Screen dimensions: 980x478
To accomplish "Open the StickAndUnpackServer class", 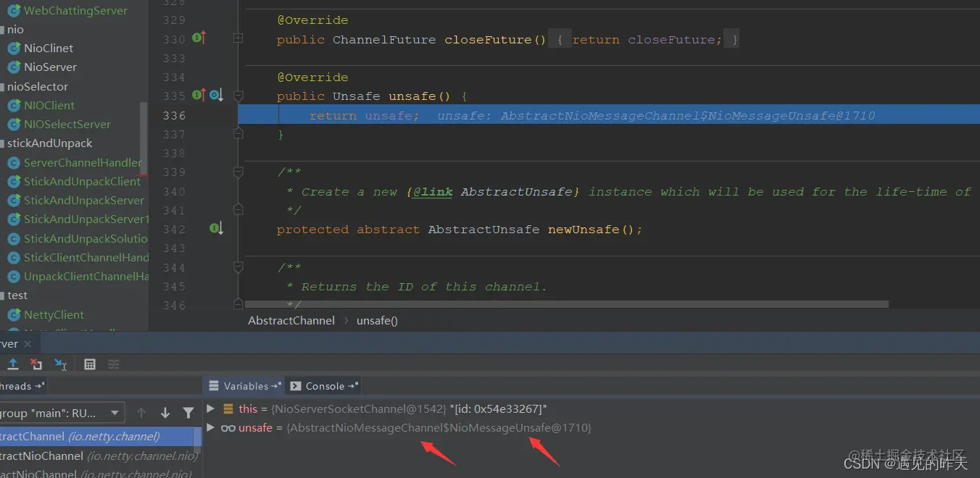I will pos(84,201).
